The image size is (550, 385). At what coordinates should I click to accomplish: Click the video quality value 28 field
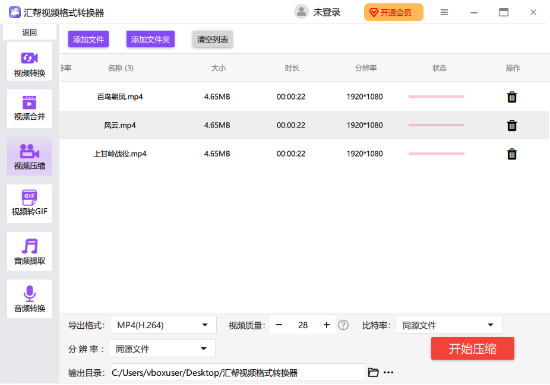tap(303, 325)
